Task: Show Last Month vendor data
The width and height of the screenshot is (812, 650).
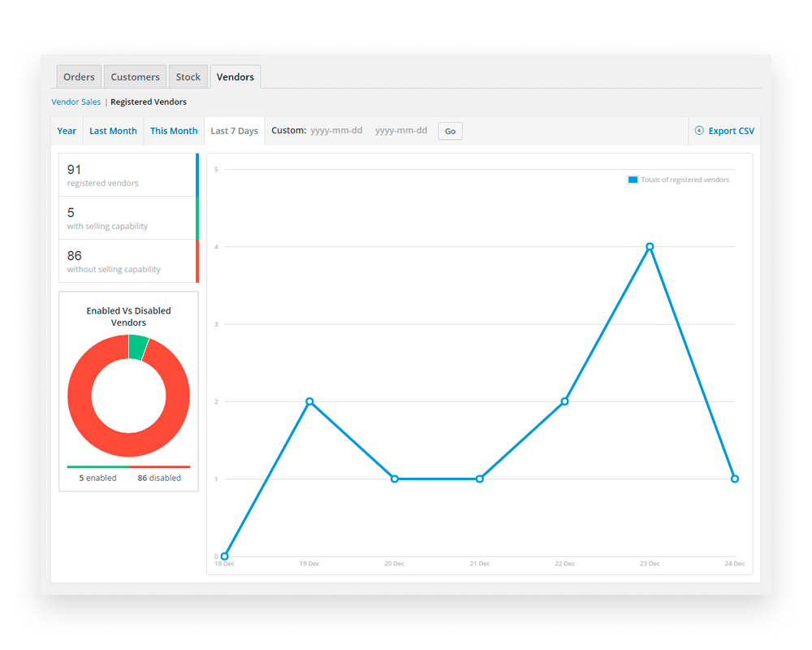Action: 113,131
